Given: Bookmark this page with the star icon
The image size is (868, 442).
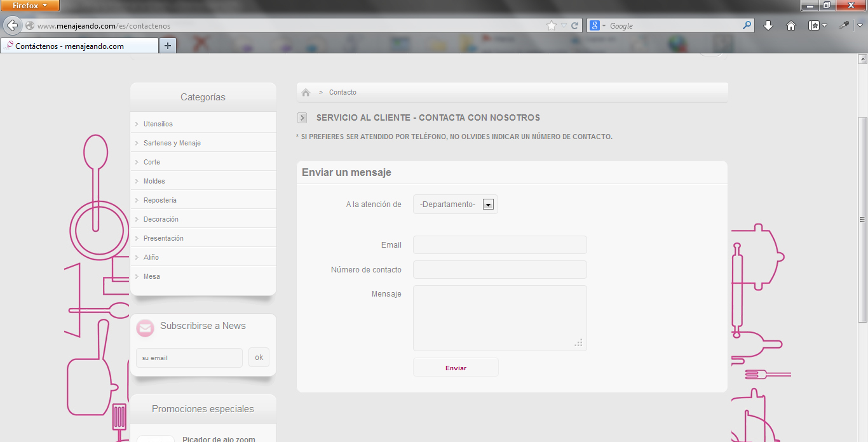Looking at the screenshot, I should pyautogui.click(x=552, y=26).
